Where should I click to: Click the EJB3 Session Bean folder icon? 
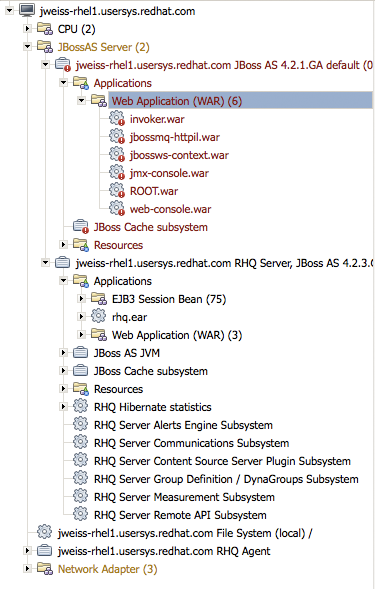click(x=99, y=299)
